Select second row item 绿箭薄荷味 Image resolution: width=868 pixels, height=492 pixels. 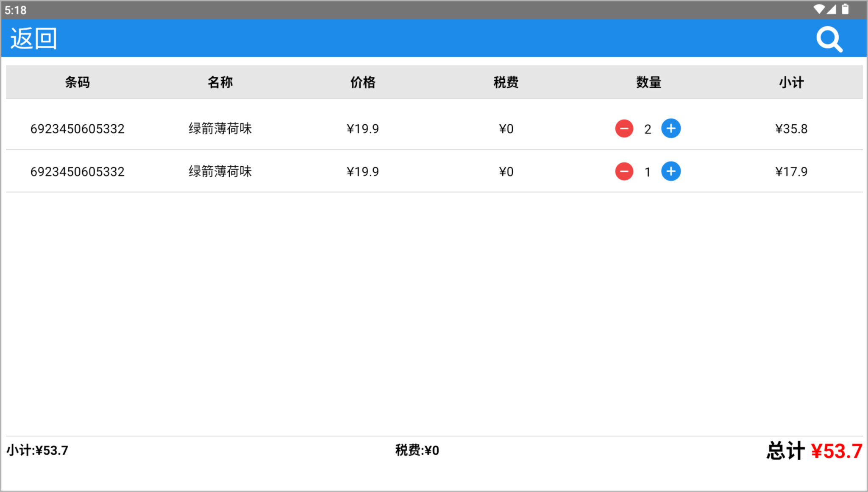(x=220, y=171)
